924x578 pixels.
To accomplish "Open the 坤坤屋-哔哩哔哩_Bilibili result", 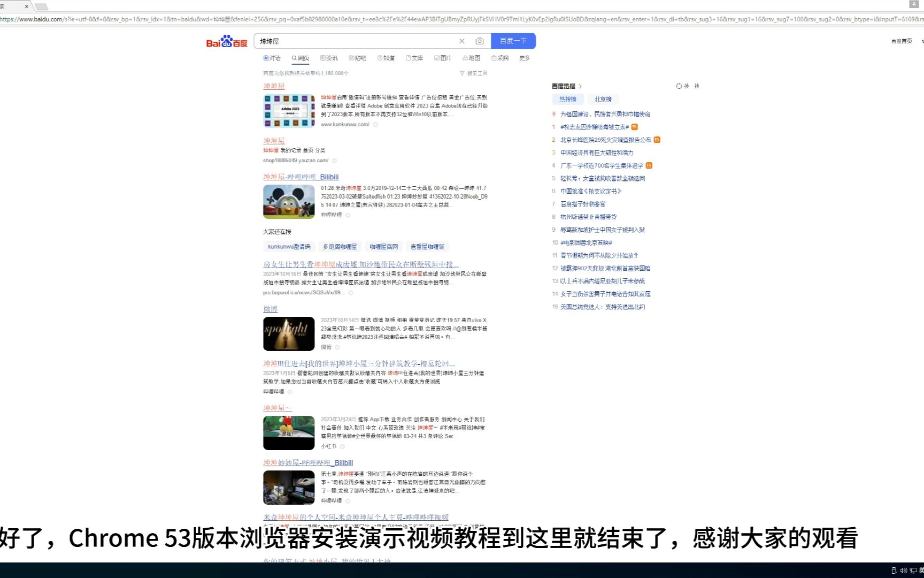I will 301,177.
